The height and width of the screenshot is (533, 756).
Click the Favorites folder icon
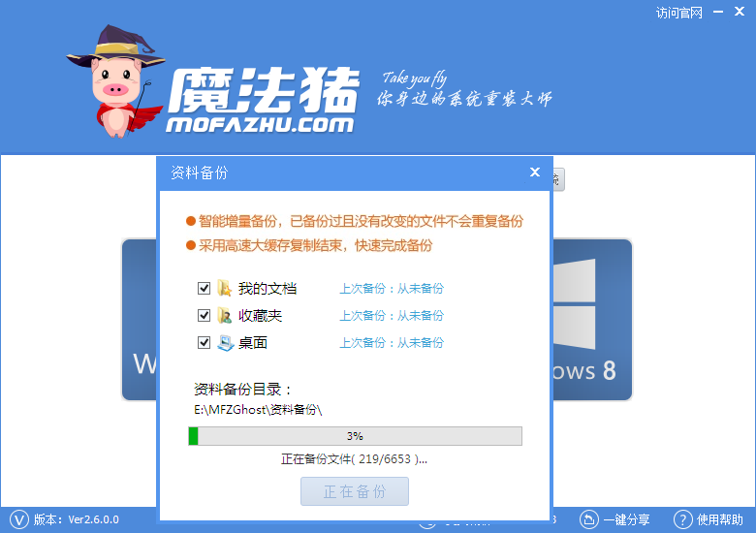click(224, 315)
